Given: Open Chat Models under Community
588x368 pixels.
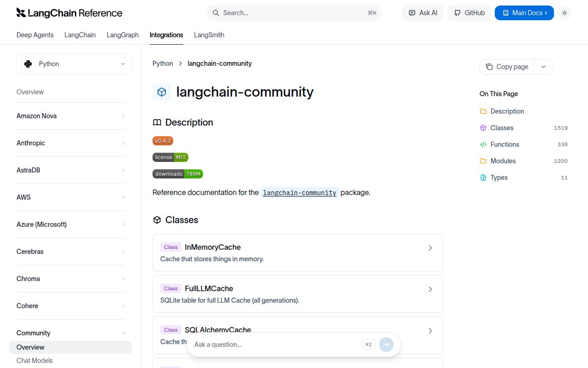Looking at the screenshot, I should point(34,361).
